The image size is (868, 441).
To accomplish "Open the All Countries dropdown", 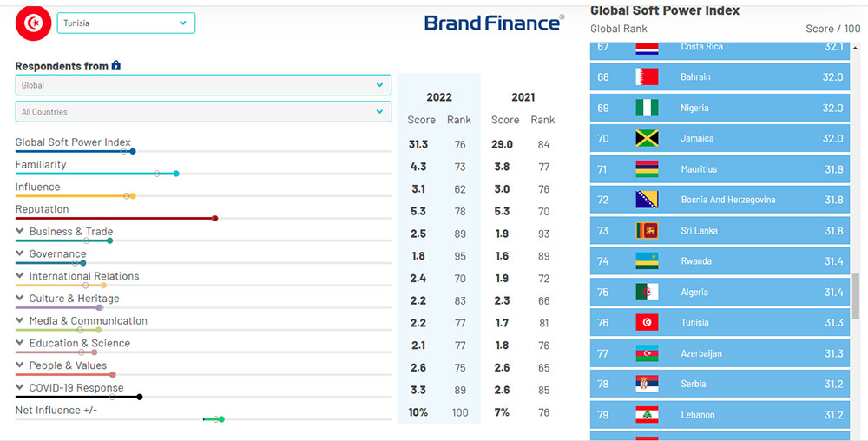I will (203, 112).
